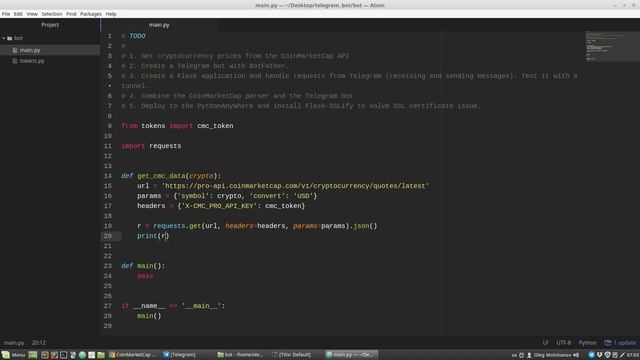Switch to the bot file manager window
Viewport: 640px width, 360px height.
coord(241,355)
